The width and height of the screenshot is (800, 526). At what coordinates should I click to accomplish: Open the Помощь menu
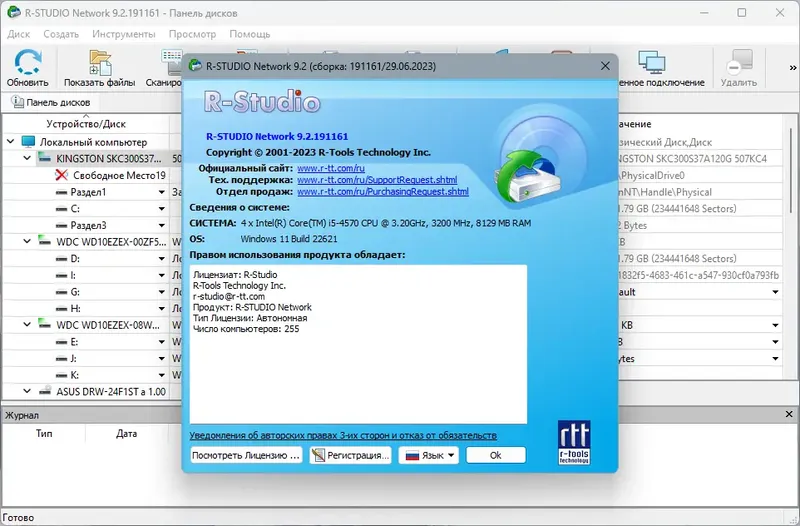[250, 34]
